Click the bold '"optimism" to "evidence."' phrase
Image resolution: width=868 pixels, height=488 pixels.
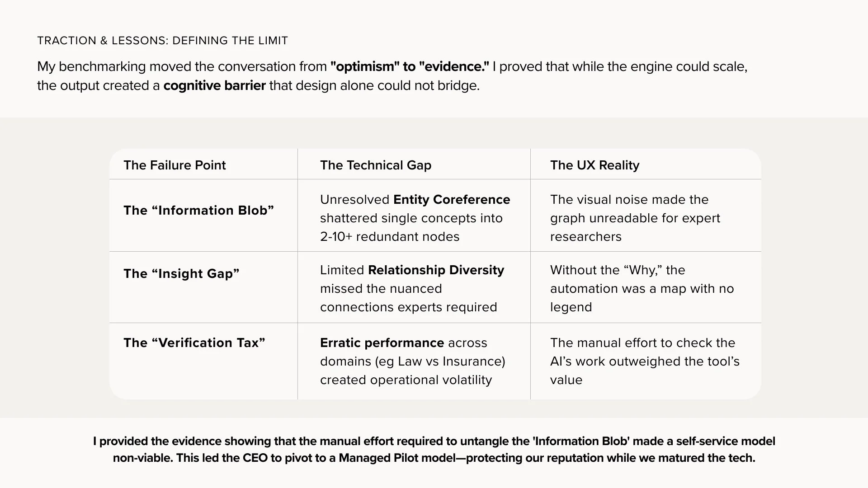tap(410, 66)
